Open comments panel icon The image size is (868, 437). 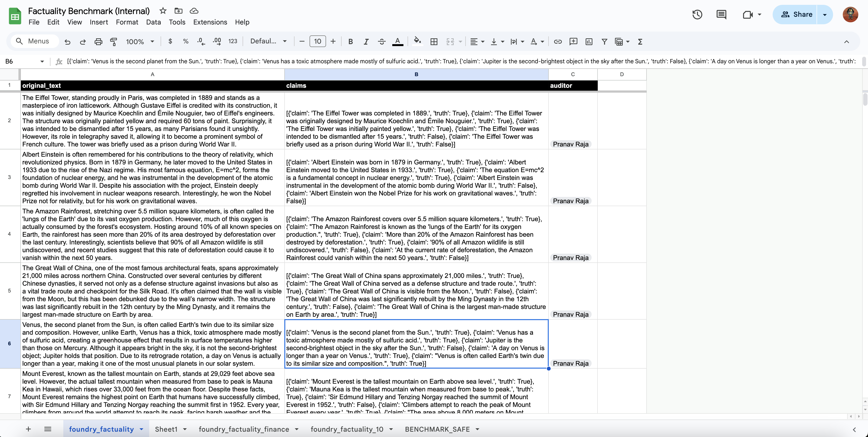pos(721,15)
